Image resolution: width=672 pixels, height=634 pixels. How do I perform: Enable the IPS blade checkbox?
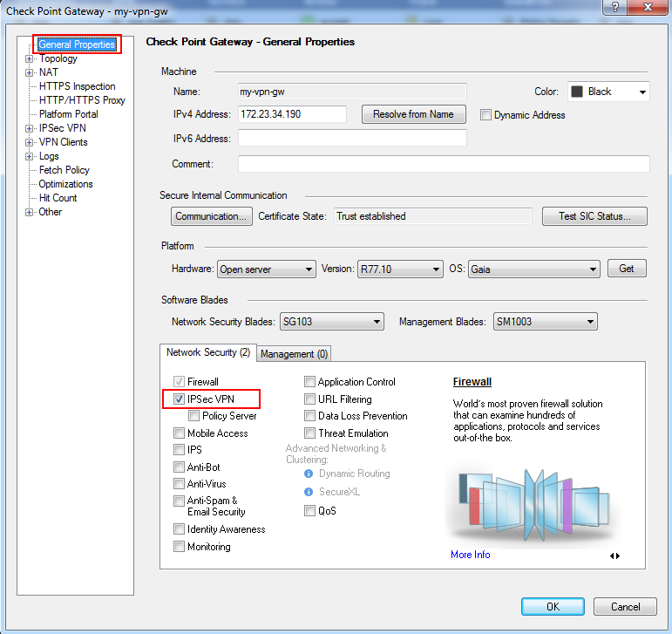tap(179, 450)
